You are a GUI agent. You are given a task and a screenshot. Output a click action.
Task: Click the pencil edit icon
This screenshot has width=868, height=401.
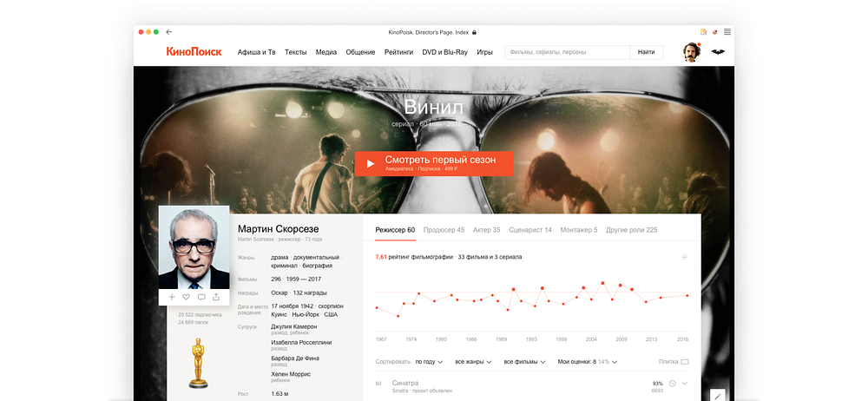718,396
